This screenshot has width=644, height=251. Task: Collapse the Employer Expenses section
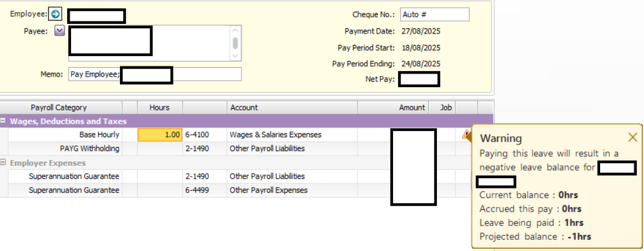(3, 163)
